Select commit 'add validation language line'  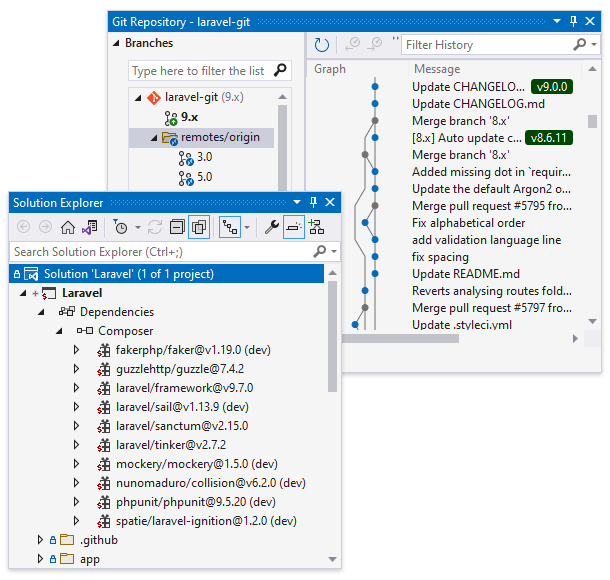[x=486, y=240]
